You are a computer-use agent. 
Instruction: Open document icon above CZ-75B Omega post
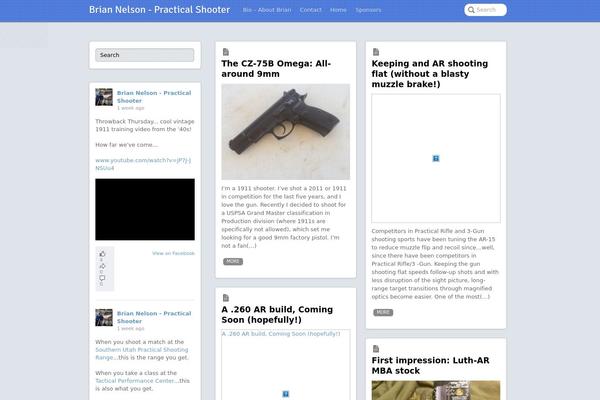(x=226, y=52)
